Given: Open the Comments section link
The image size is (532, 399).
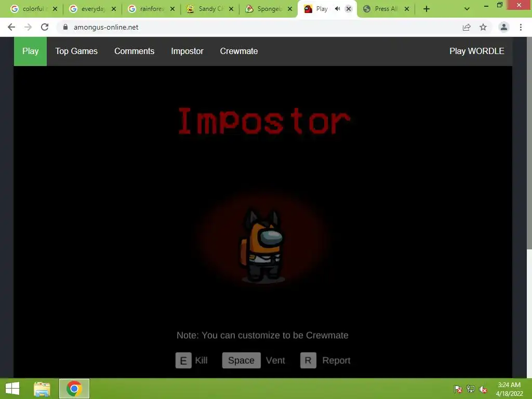Looking at the screenshot, I should pyautogui.click(x=135, y=51).
